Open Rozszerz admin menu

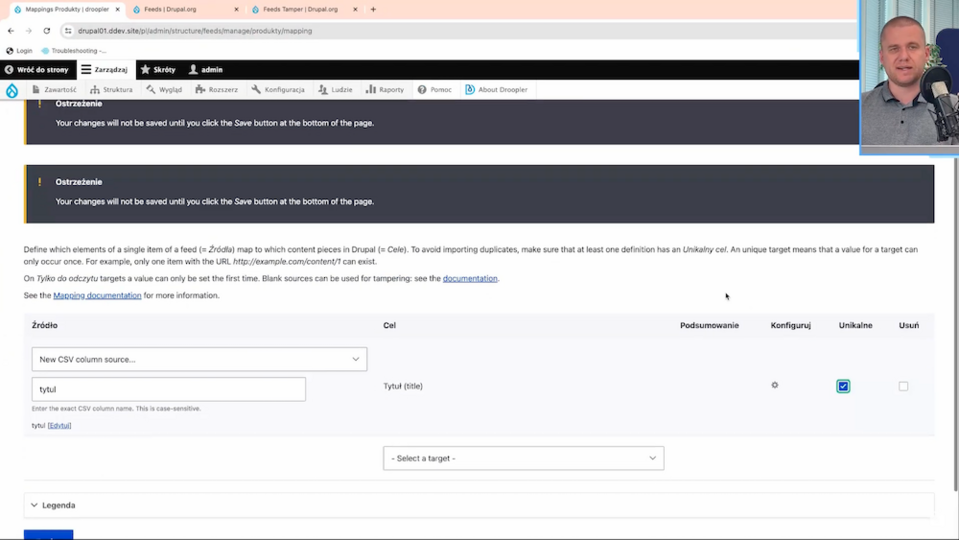[217, 89]
